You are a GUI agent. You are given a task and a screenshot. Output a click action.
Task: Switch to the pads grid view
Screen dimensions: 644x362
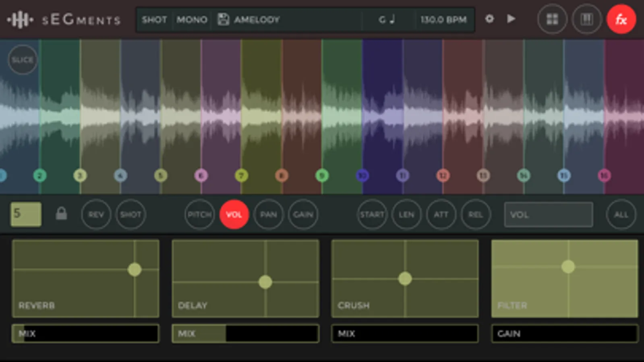(552, 19)
